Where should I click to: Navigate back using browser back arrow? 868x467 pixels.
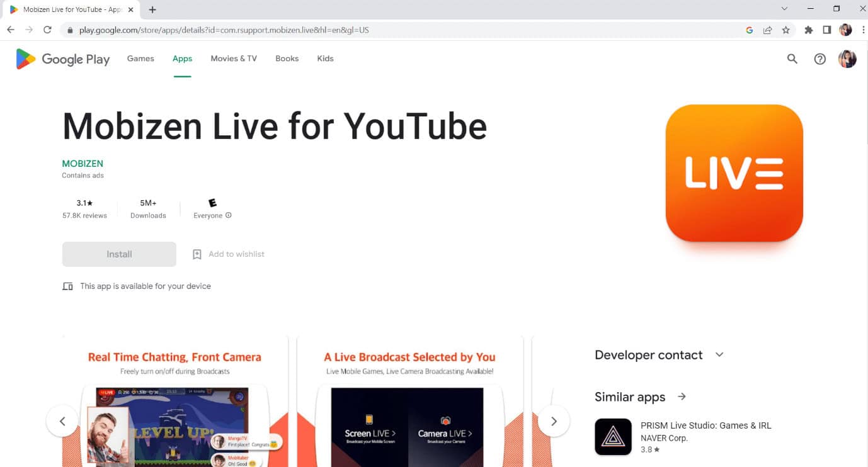(10, 30)
